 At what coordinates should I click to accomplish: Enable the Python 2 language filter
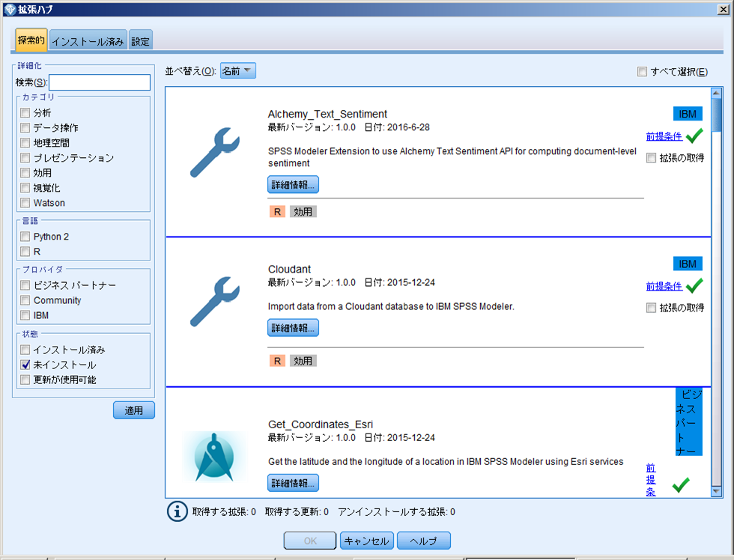(25, 237)
